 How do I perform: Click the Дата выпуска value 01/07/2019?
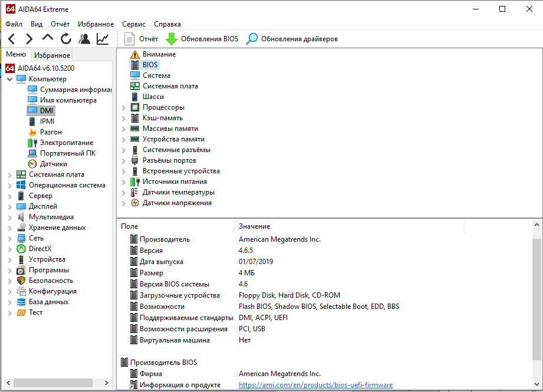pyautogui.click(x=255, y=262)
